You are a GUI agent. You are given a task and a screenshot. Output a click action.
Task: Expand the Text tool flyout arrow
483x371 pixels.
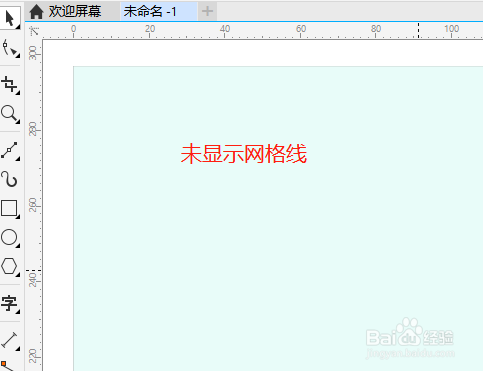point(18,312)
